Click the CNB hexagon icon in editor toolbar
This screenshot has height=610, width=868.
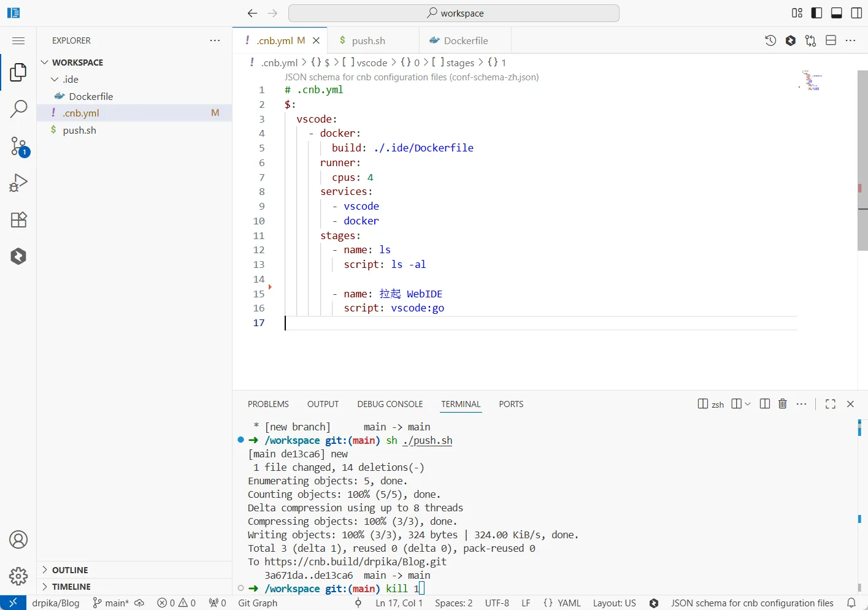tap(791, 40)
